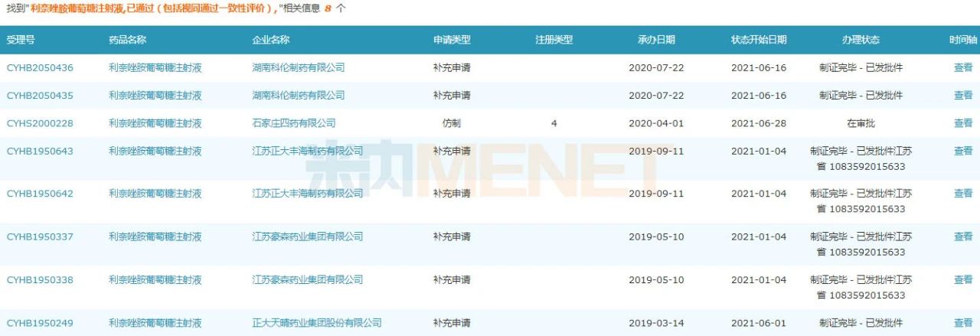View timeline (查看) for CYHS2000228 row
This screenshot has height=336, width=980.
point(962,122)
